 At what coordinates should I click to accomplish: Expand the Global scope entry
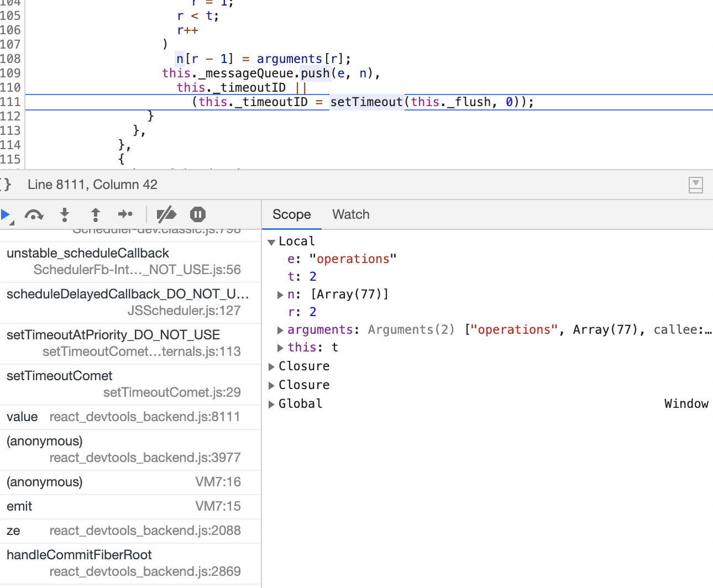point(271,403)
